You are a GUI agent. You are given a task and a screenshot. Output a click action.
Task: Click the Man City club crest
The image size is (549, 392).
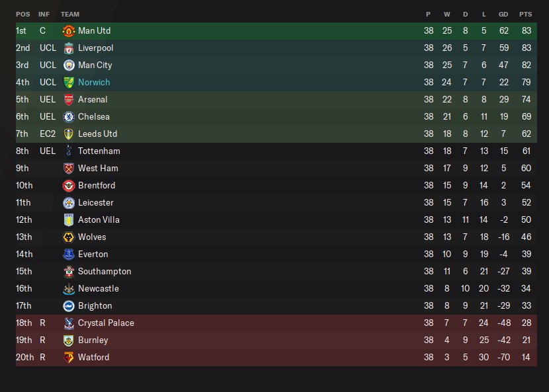[x=69, y=65]
